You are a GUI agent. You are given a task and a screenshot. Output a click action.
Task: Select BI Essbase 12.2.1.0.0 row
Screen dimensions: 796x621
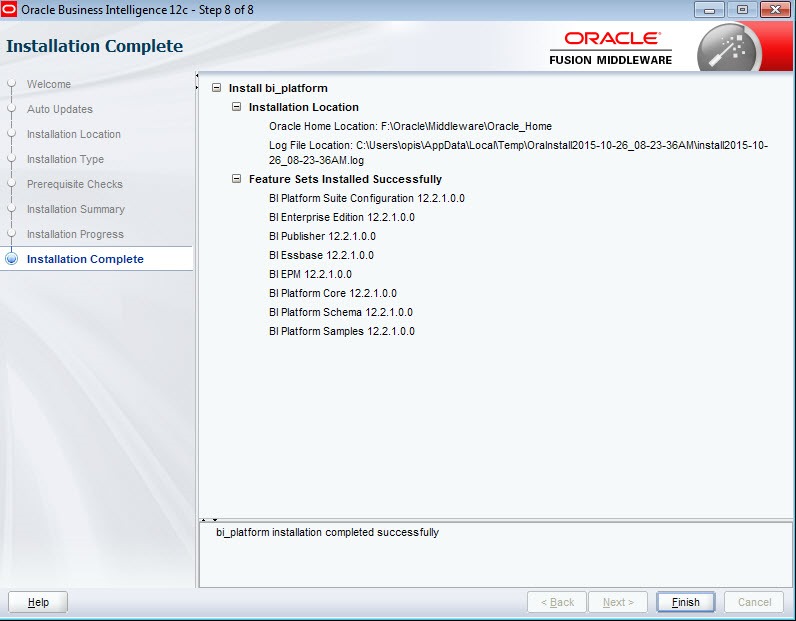[321, 255]
